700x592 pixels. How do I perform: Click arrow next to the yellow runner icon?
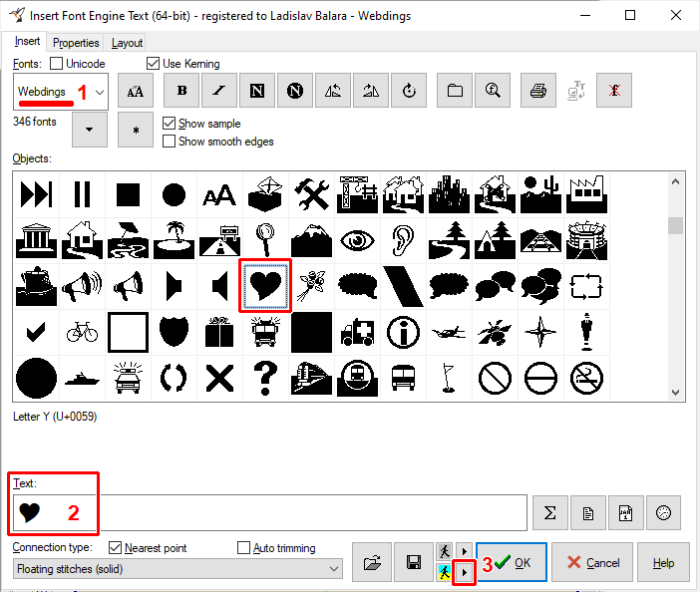(464, 573)
